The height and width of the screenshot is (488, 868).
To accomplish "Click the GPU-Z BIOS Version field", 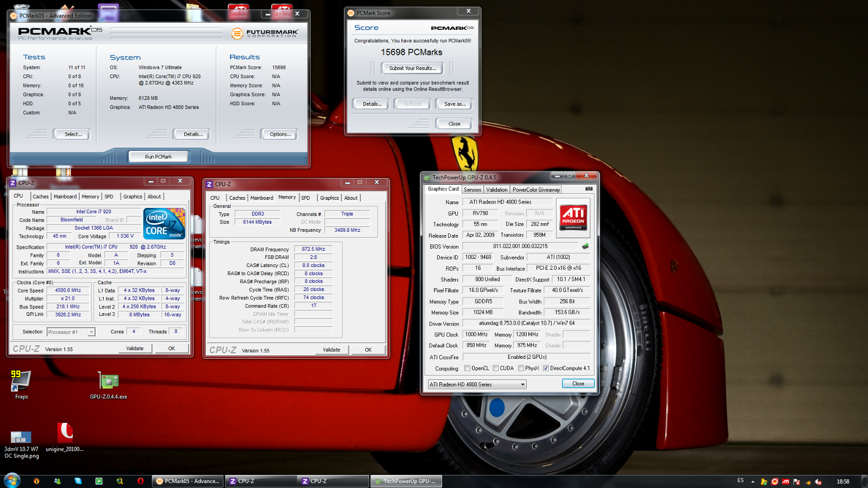I will point(521,246).
